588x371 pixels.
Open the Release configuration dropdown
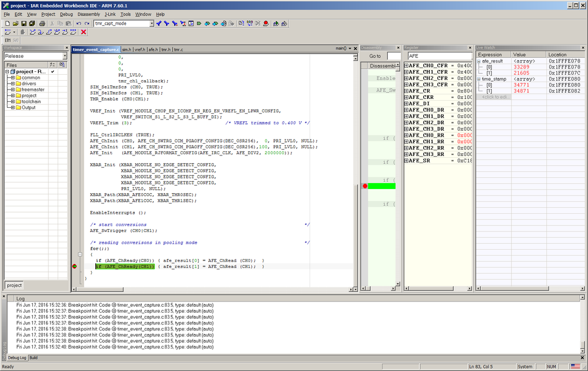pos(65,57)
